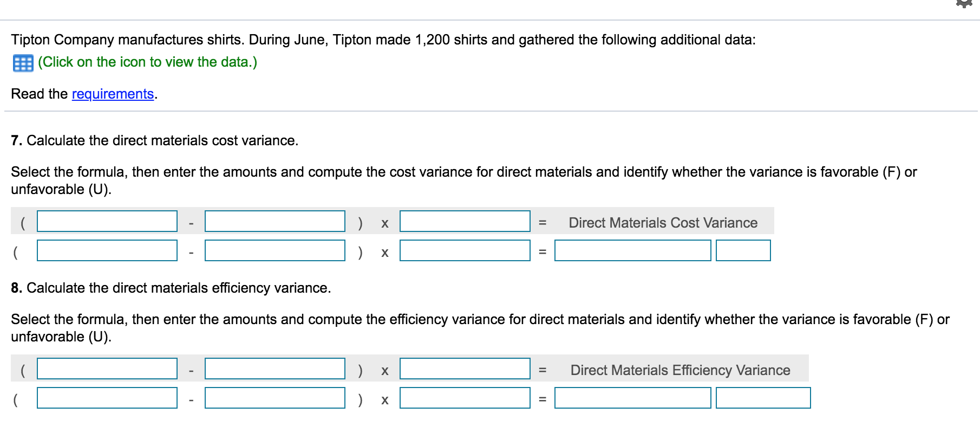Click the quantity field after x in question 8

(x=464, y=398)
